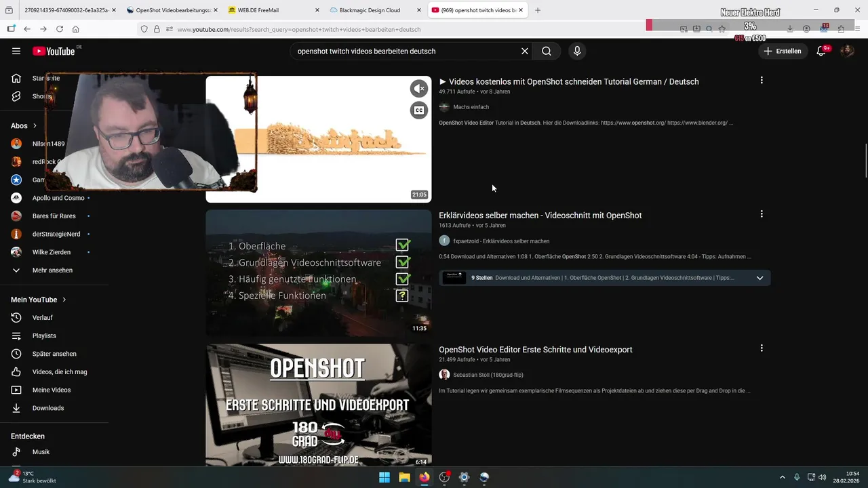Open the Firefox account icon
Image resolution: width=868 pixels, height=488 pixels.
click(806, 29)
